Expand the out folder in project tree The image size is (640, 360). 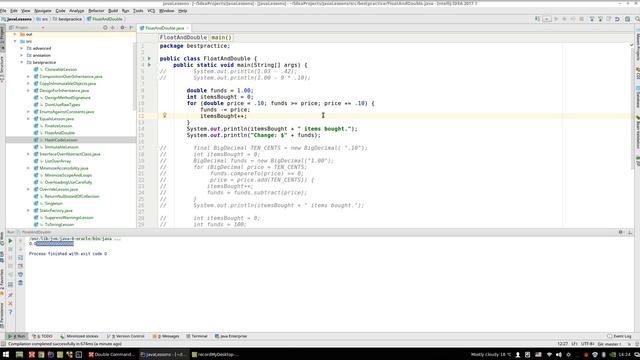[16, 34]
